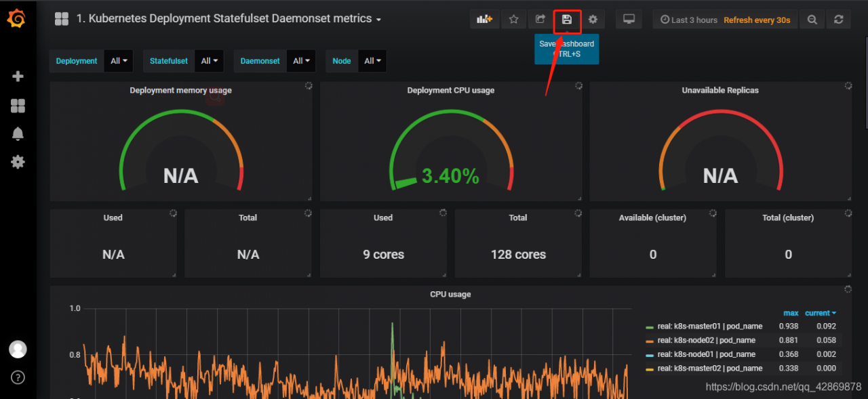Open dashboard settings gear in top bar
868x399 pixels.
pyautogui.click(x=593, y=20)
